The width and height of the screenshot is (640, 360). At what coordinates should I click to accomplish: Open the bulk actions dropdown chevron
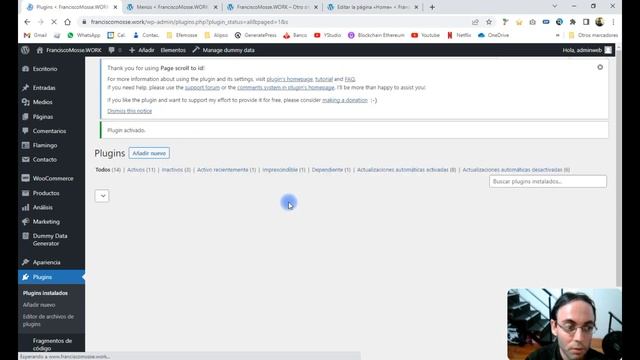click(102, 196)
